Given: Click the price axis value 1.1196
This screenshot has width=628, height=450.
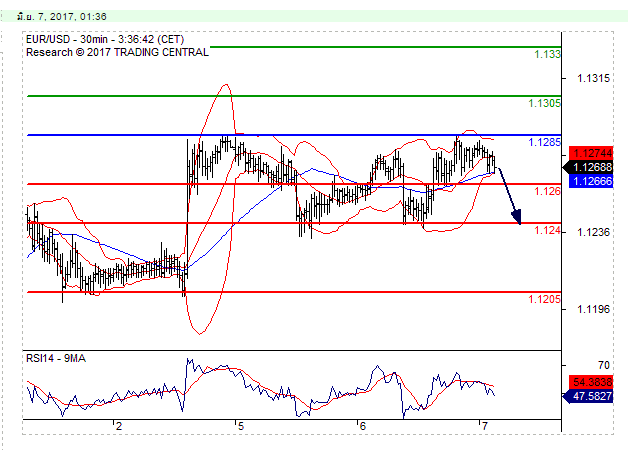Looking at the screenshot, I should [593, 309].
